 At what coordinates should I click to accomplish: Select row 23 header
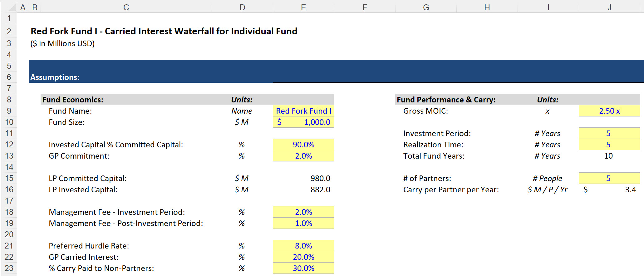coord(9,268)
